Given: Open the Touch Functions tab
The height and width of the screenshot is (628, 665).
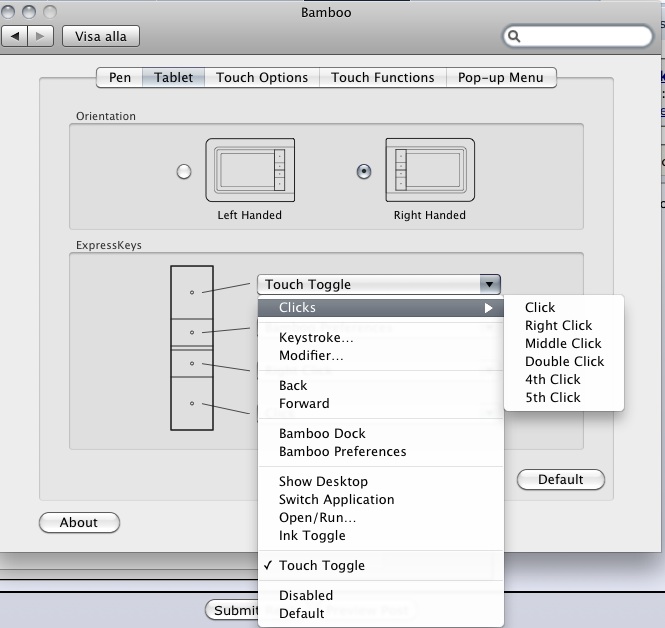Looking at the screenshot, I should 383,78.
